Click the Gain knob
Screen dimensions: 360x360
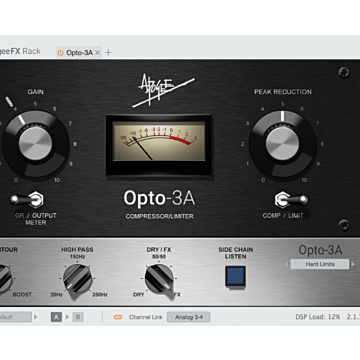point(35,144)
